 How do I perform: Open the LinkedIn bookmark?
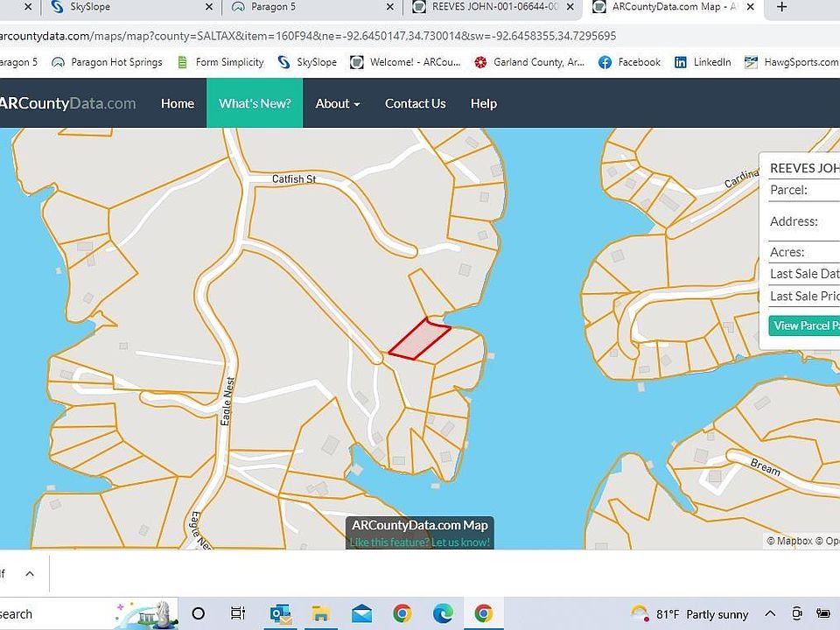(702, 62)
